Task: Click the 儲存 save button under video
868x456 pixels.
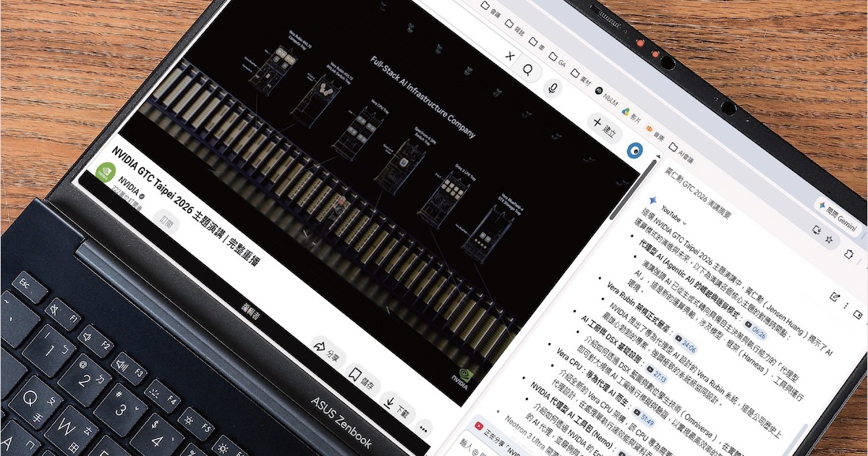Action: point(361,380)
